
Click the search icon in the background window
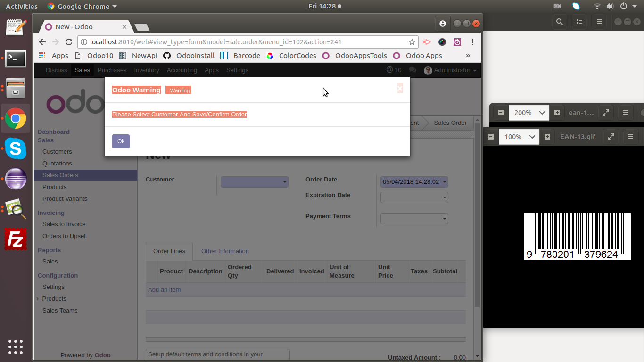(x=560, y=22)
